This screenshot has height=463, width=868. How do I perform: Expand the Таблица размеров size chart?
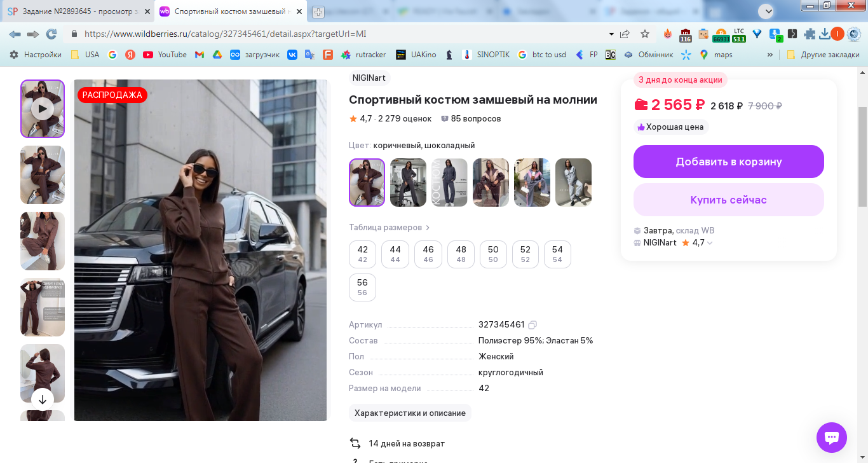tap(390, 228)
